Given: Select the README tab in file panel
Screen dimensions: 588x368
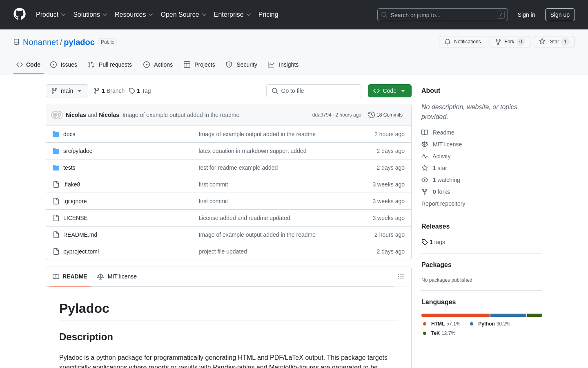Looking at the screenshot, I should tap(70, 276).
